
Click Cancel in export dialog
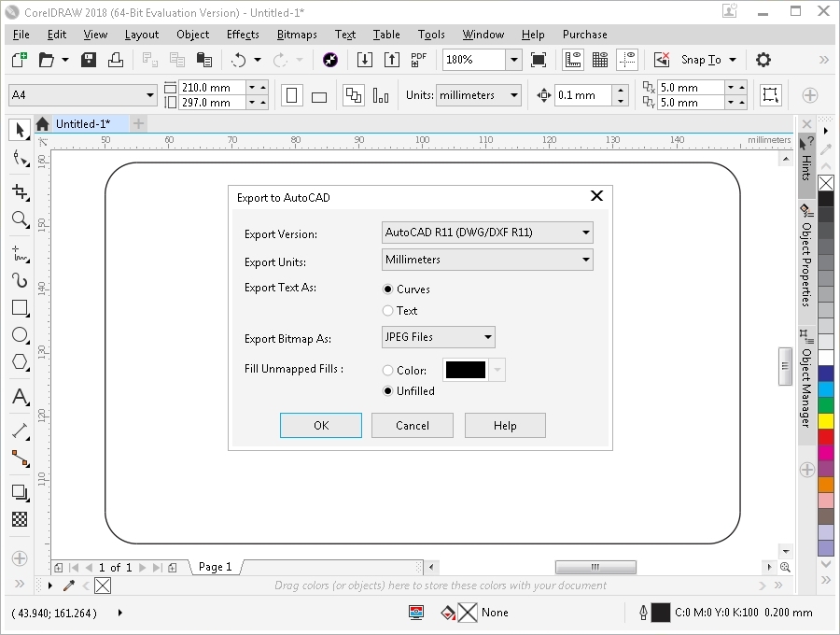coord(413,426)
